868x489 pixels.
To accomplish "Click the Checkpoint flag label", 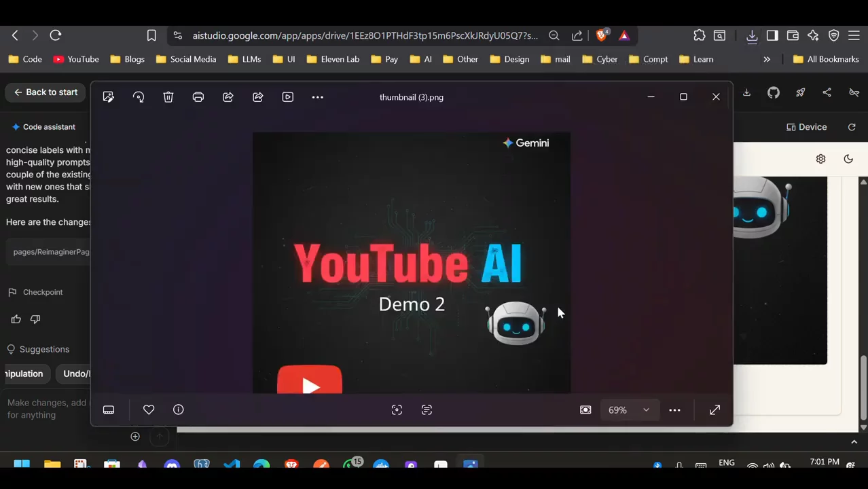I will (x=35, y=292).
